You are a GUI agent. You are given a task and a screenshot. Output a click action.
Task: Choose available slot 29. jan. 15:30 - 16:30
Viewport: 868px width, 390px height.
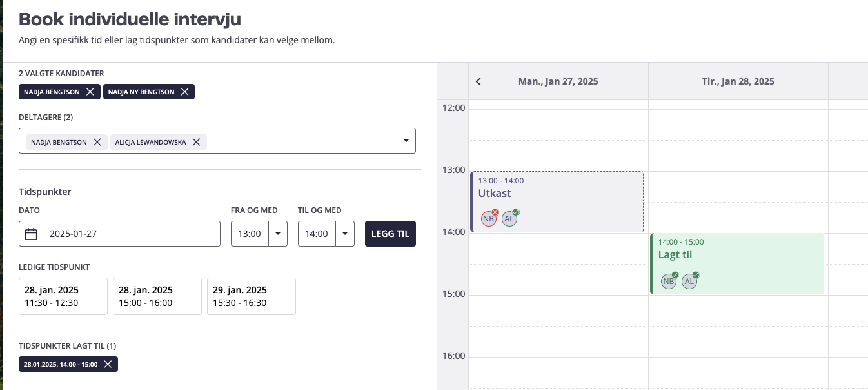click(252, 296)
